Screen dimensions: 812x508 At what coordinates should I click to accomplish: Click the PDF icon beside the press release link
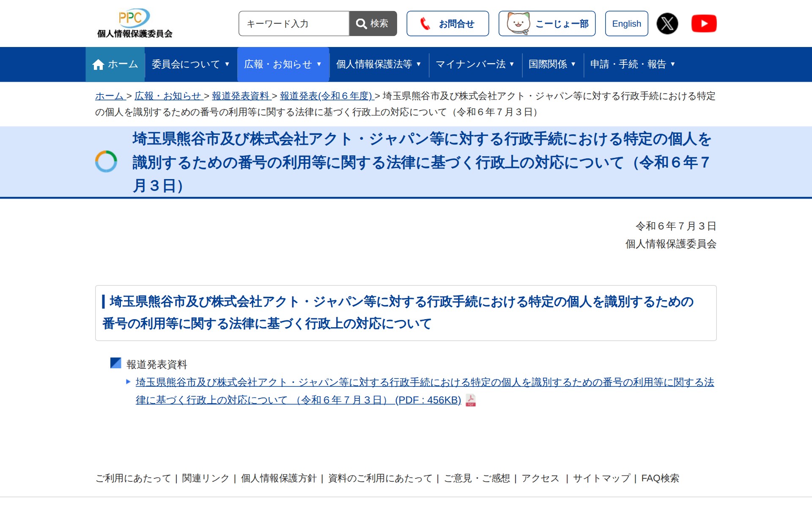point(470,400)
